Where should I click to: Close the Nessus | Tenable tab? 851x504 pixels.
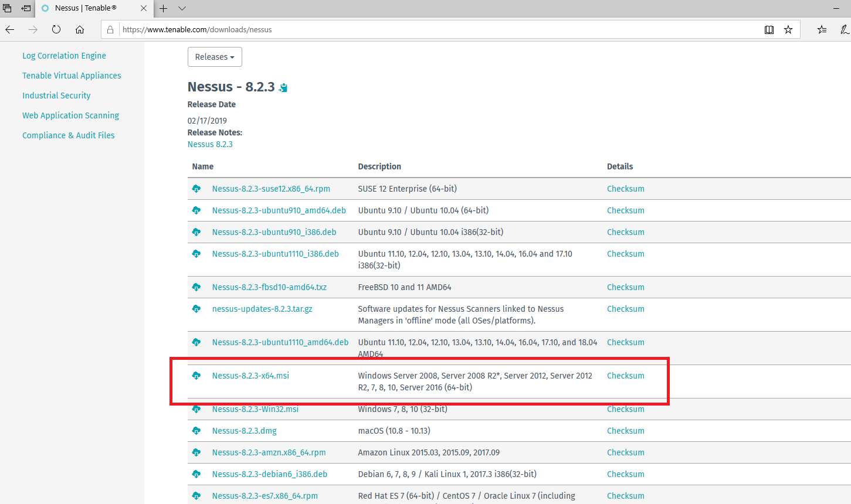(144, 8)
